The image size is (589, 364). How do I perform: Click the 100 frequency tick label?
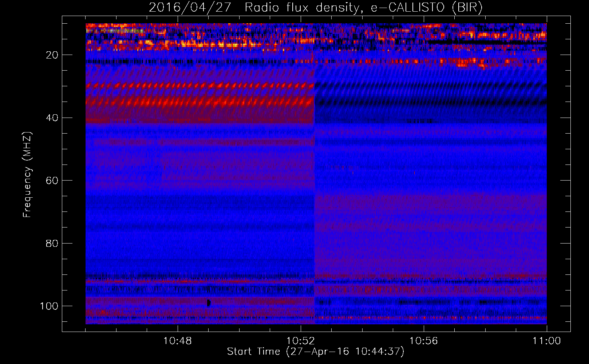point(49,306)
